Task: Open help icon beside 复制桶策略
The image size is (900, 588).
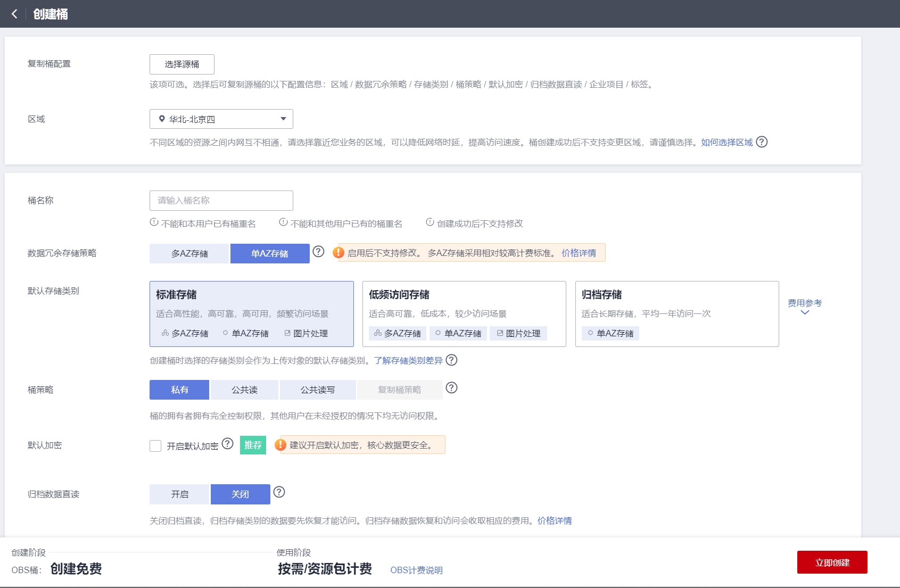Action: (451, 388)
